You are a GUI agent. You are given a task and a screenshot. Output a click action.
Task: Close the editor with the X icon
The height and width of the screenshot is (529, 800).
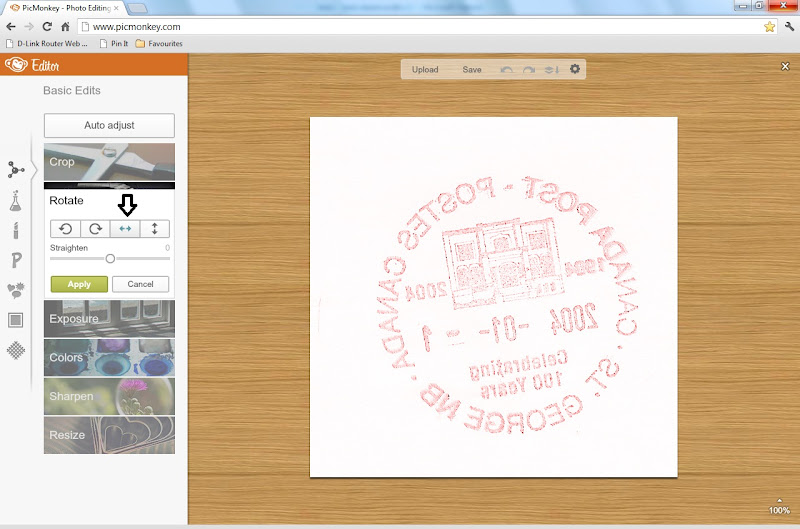pyautogui.click(x=785, y=66)
